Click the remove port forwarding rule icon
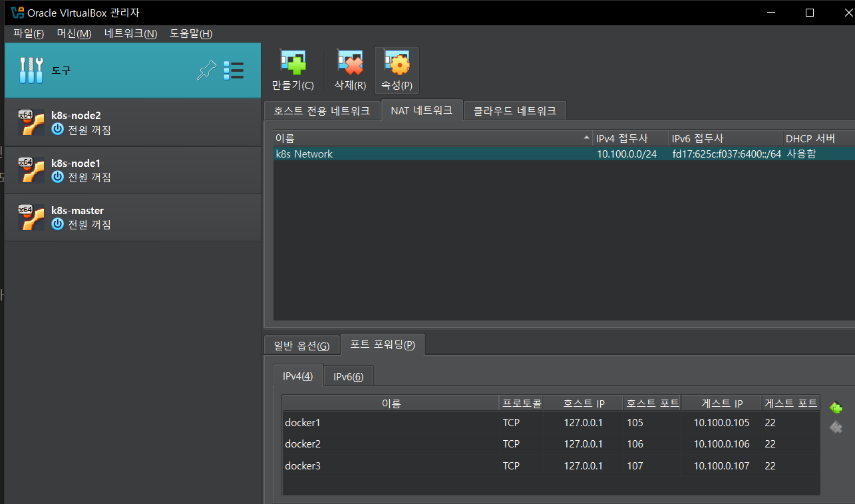This screenshot has height=504, width=855. coord(836,428)
